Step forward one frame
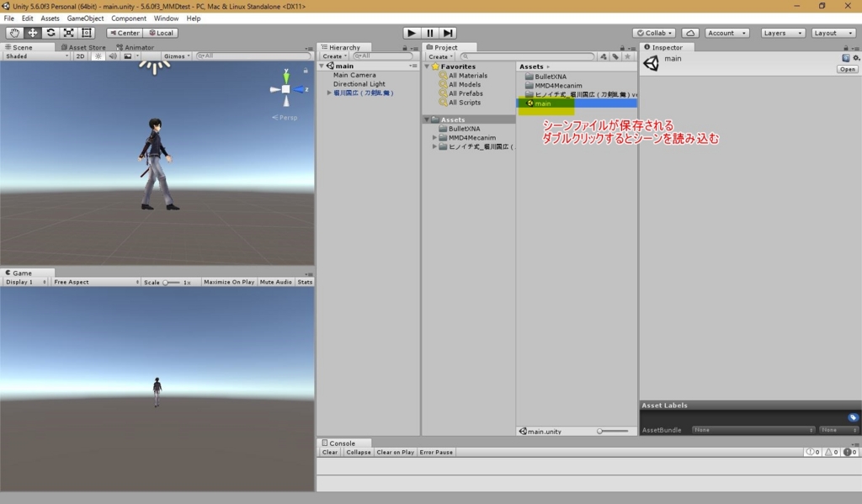Screen dimensions: 862x504 coord(448,33)
